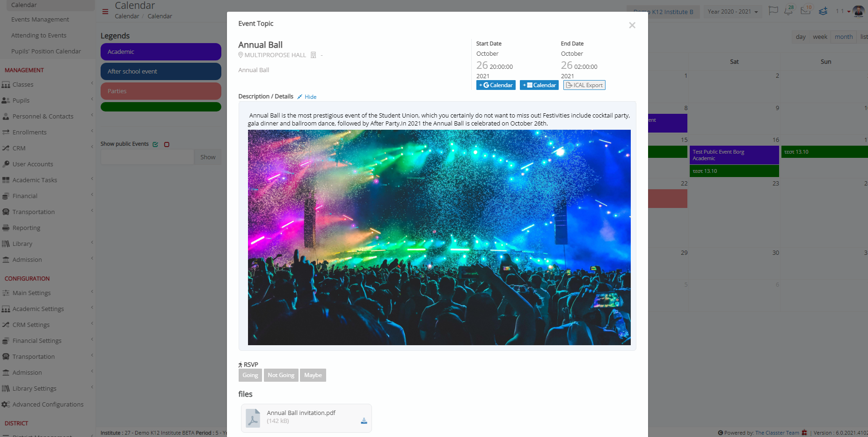Download the Annual Ball invitation.pdf file

[x=364, y=421]
